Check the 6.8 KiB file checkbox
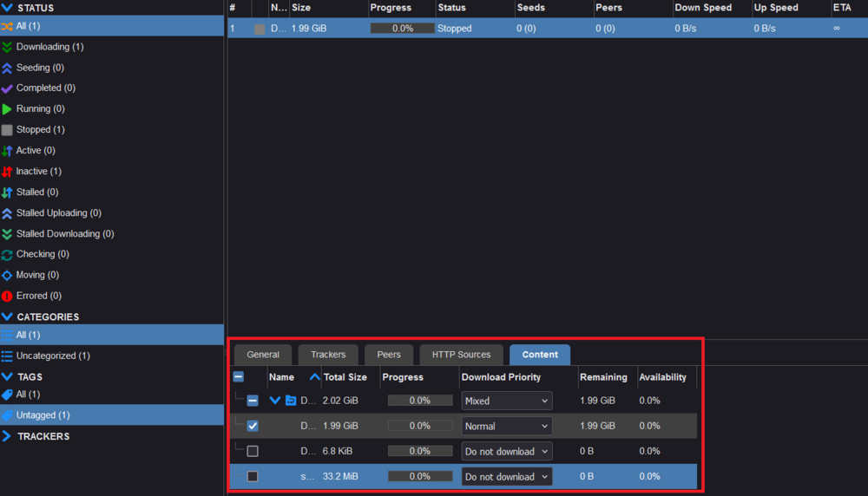 253,451
